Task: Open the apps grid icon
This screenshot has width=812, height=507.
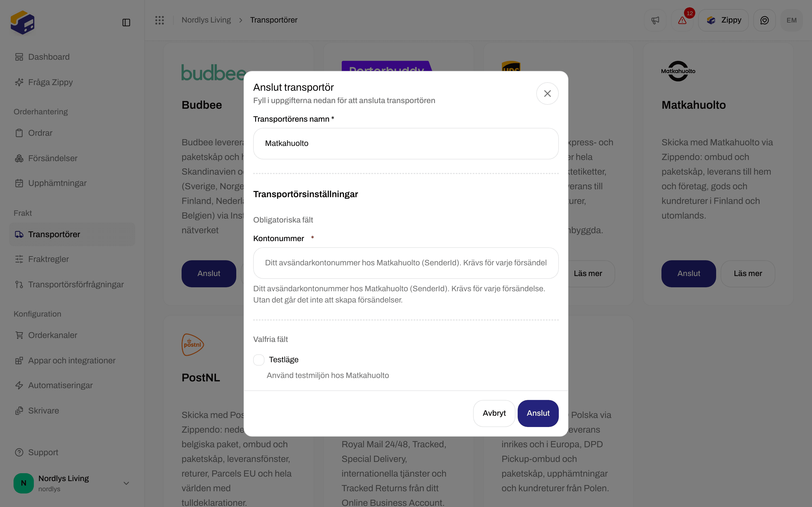Action: 159,20
